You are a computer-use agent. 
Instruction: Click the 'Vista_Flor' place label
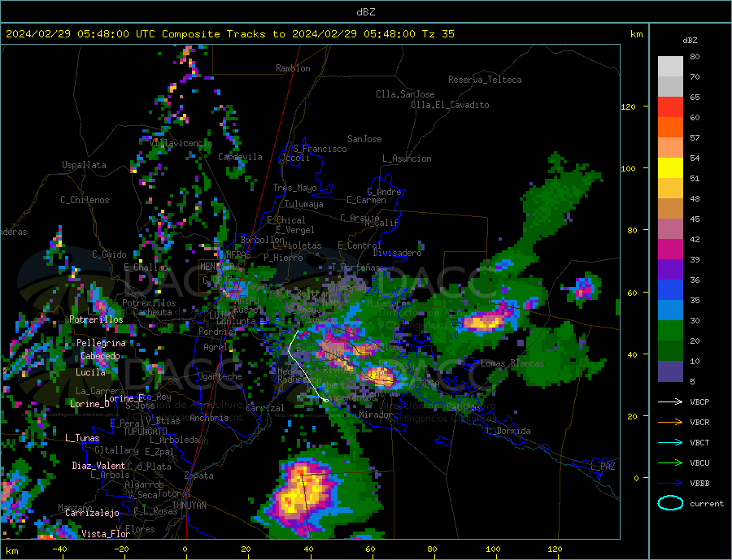[x=106, y=534]
